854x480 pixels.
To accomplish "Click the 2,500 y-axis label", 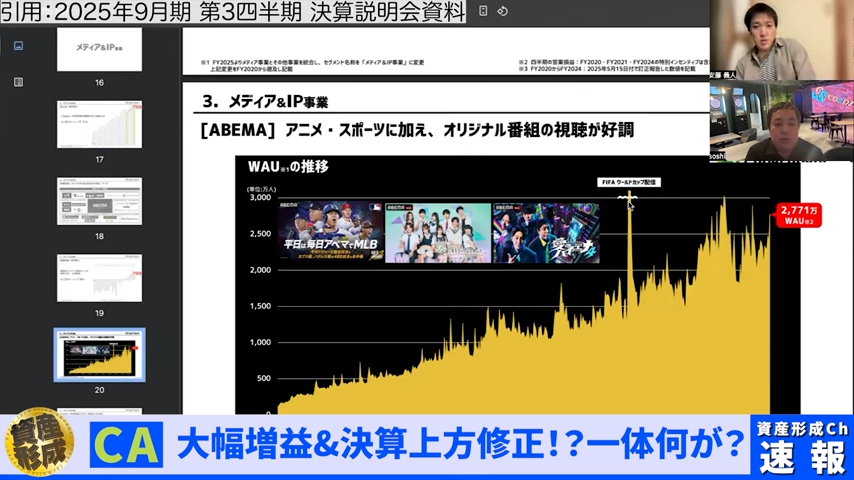I will click(x=260, y=234).
